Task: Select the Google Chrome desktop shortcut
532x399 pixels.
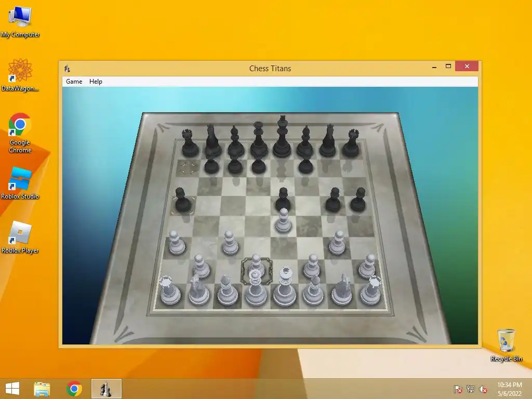Action: [20, 133]
